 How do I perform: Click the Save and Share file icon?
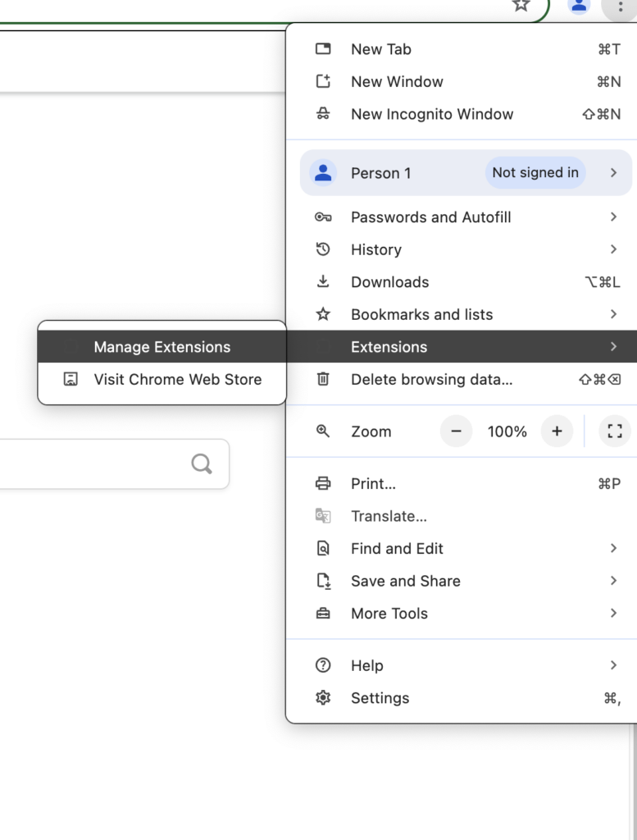(323, 581)
